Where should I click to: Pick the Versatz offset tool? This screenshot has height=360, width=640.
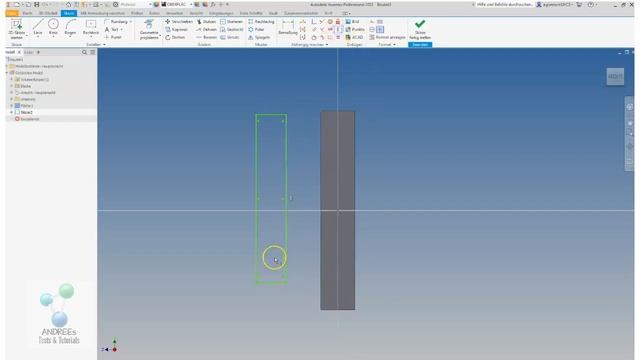click(230, 37)
